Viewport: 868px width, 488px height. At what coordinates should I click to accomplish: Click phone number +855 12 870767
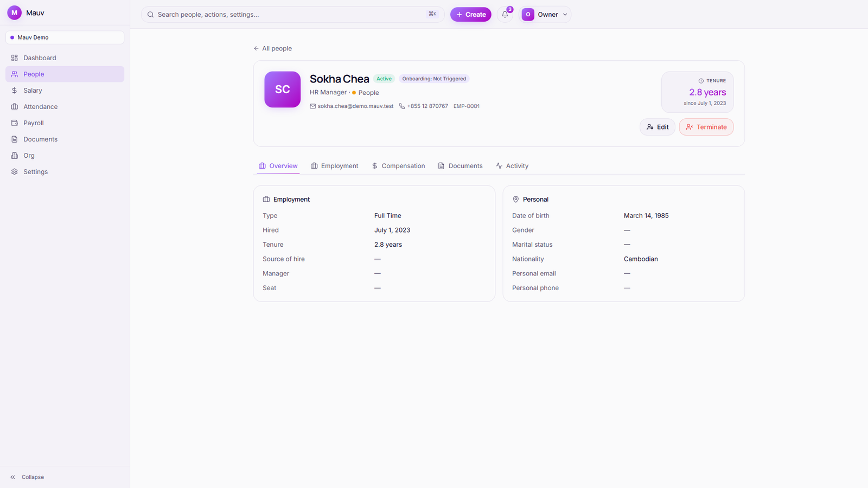pos(427,106)
